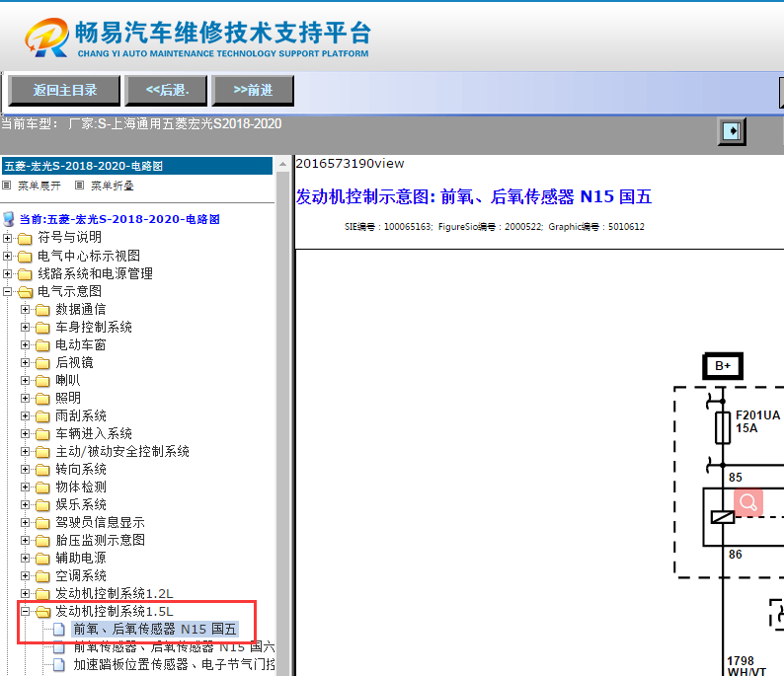Click the document icon for 加速踏板位置传感器
The height and width of the screenshot is (676, 784).
(x=59, y=664)
